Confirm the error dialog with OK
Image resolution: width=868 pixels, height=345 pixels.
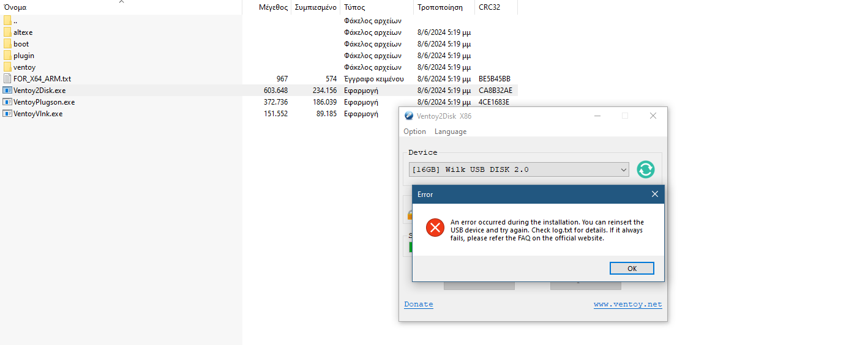coord(632,269)
